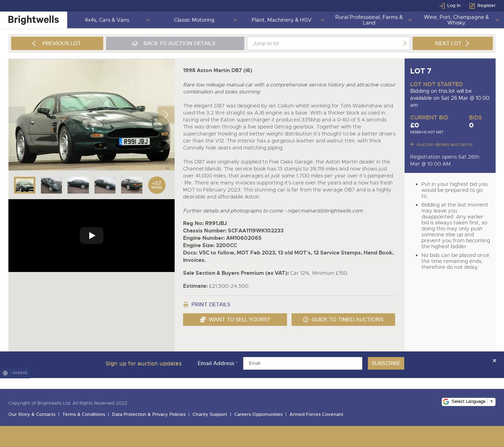Open Classic Motoring menu
Image resolution: width=504 pixels, height=447 pixels.
[x=194, y=20]
